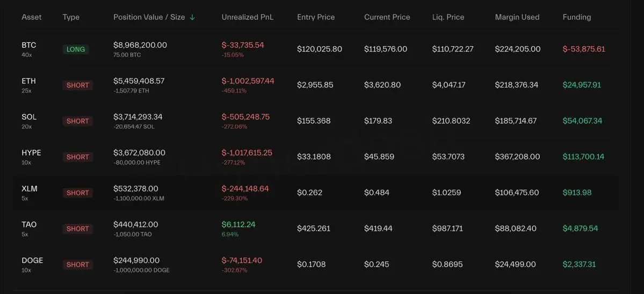Viewport: 644px width, 294px height.
Task: Open the ETH asset row
Action: pos(29,81)
